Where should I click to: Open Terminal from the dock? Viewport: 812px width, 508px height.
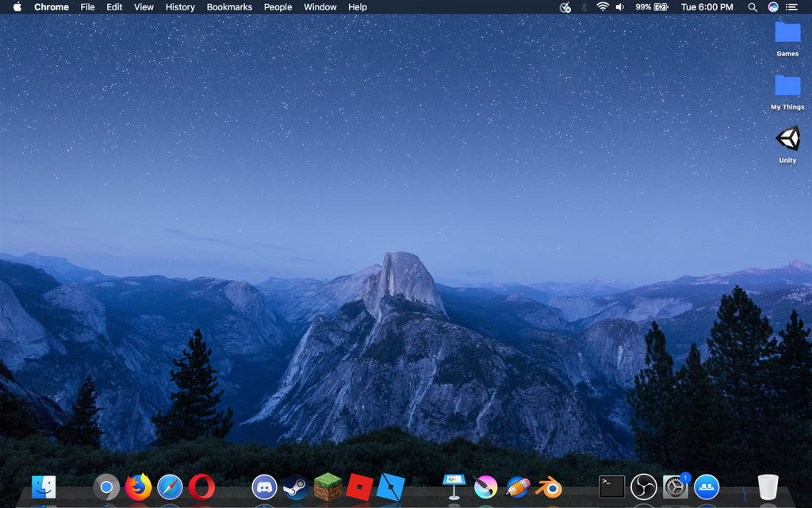tap(611, 487)
